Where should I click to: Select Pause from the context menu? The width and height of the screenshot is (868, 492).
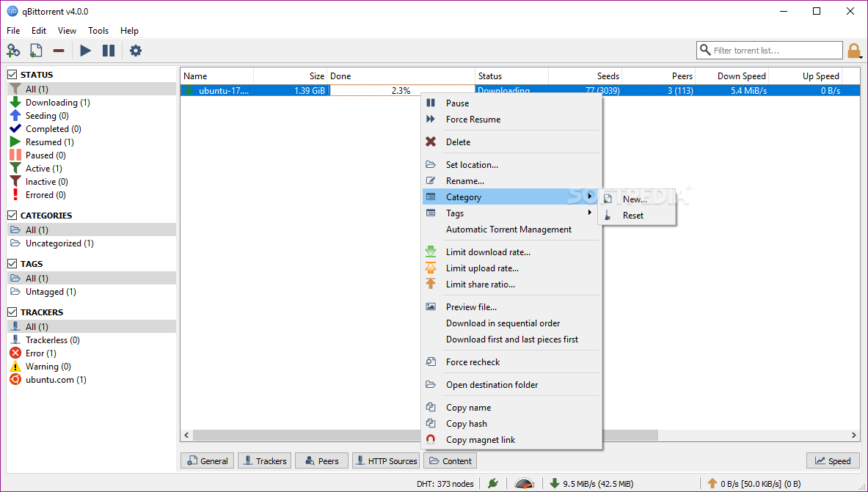(511, 103)
